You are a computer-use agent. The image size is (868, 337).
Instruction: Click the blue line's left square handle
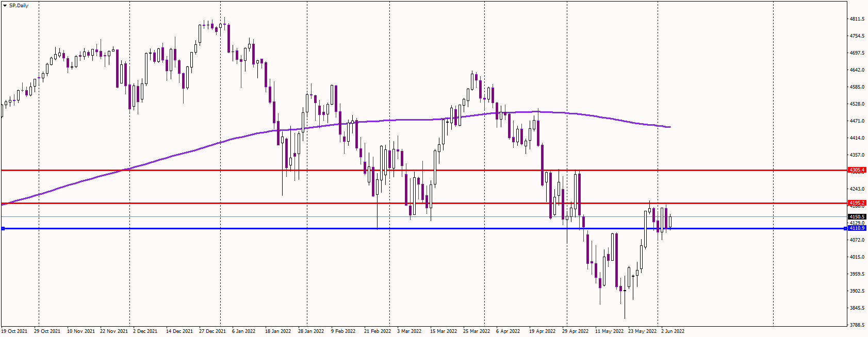pos(3,228)
